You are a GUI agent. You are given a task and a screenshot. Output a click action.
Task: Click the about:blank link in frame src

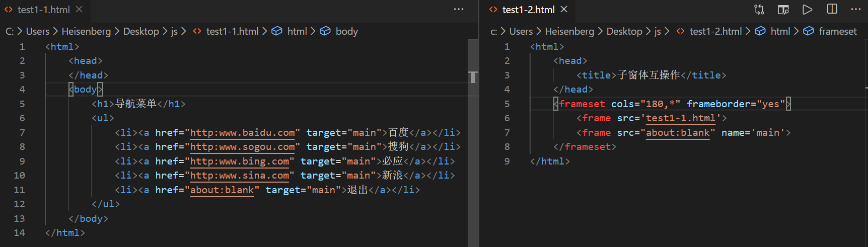click(x=678, y=133)
